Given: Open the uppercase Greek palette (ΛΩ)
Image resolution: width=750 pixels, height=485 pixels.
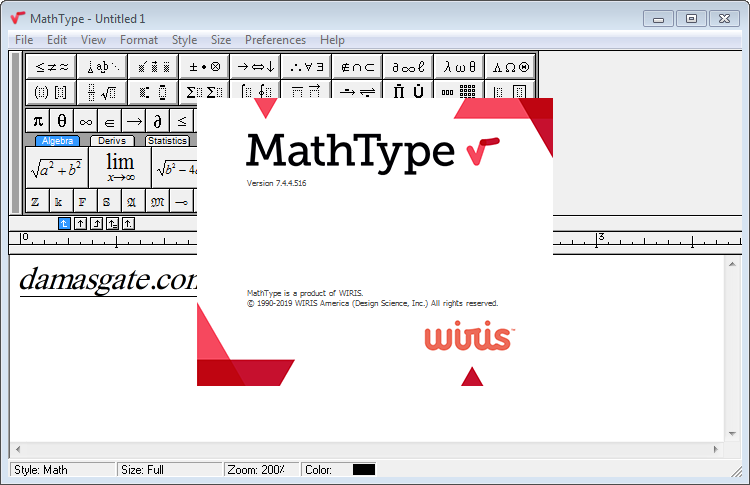Looking at the screenshot, I should point(510,66).
